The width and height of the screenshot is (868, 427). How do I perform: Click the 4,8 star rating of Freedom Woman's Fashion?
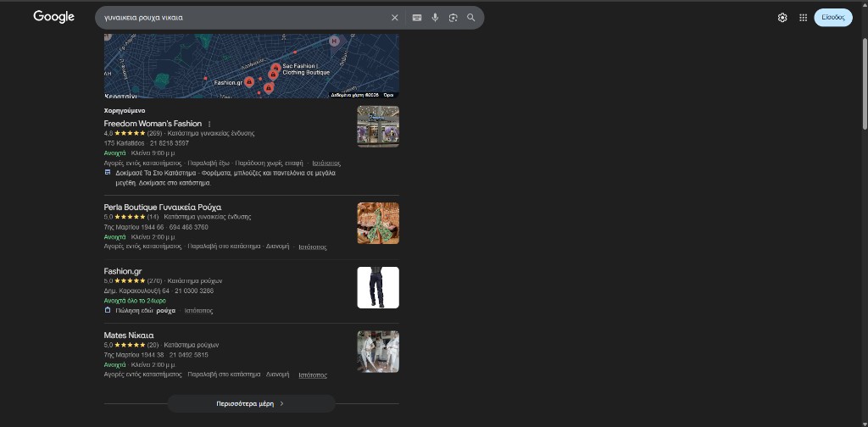tap(125, 133)
